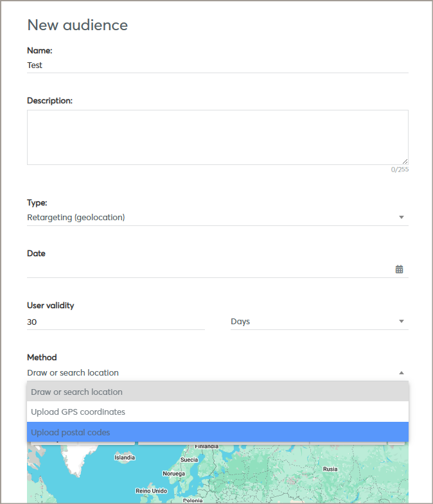Expand the Type dropdown arrow
The image size is (433, 504).
point(402,218)
